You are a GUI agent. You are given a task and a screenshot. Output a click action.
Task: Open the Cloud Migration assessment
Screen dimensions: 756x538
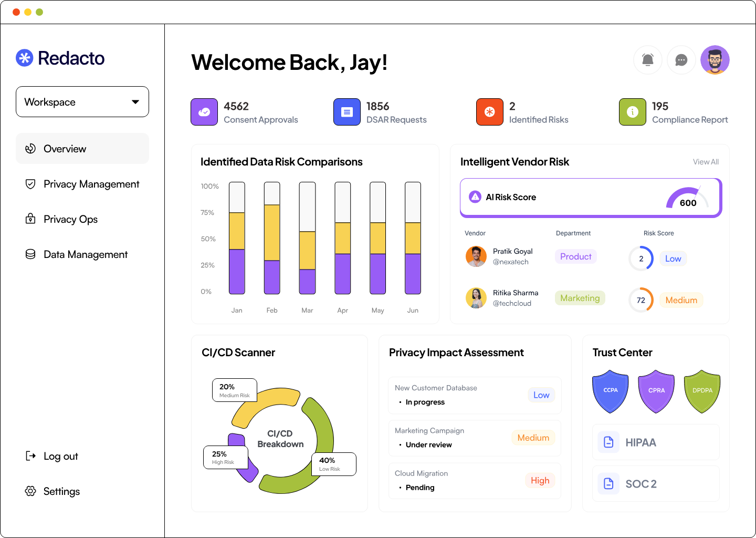pyautogui.click(x=475, y=481)
